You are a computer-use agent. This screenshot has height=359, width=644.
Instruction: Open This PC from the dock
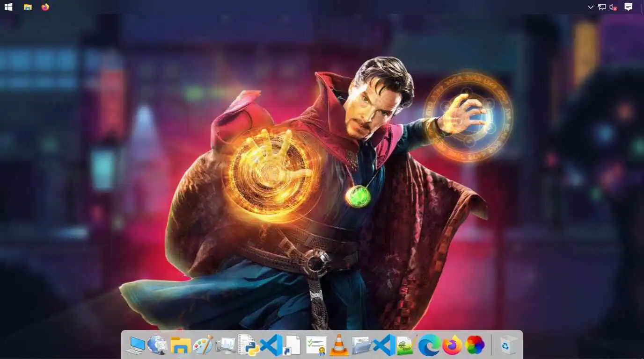[136, 345]
